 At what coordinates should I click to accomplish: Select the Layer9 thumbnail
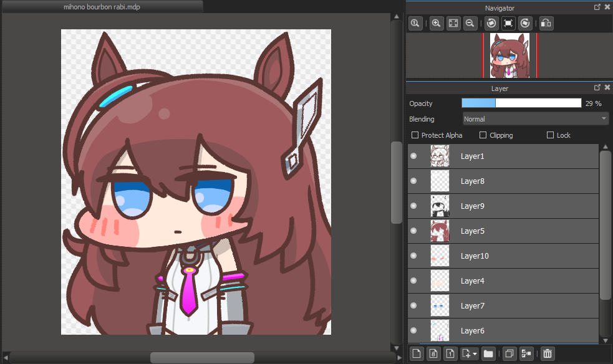pos(440,206)
